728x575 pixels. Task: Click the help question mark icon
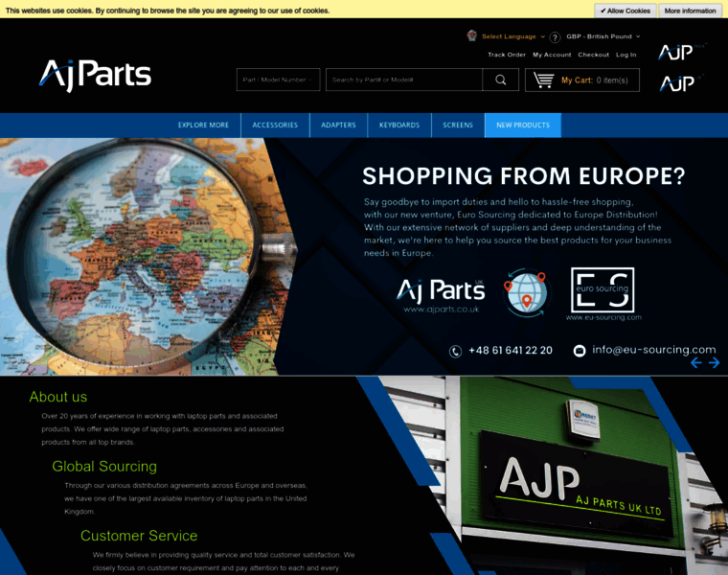tap(555, 37)
